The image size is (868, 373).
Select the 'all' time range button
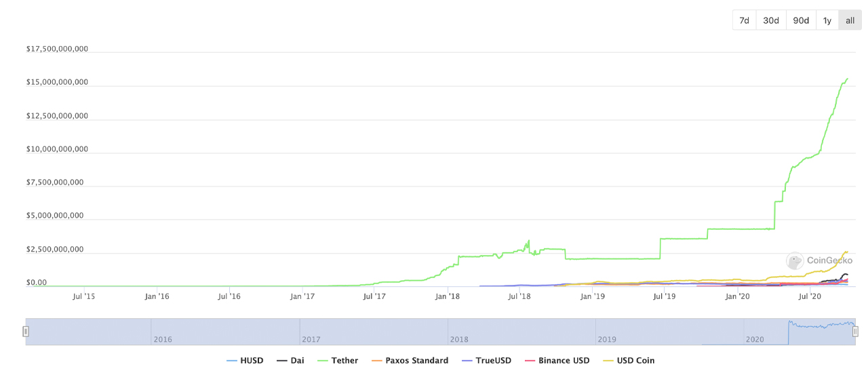(850, 20)
